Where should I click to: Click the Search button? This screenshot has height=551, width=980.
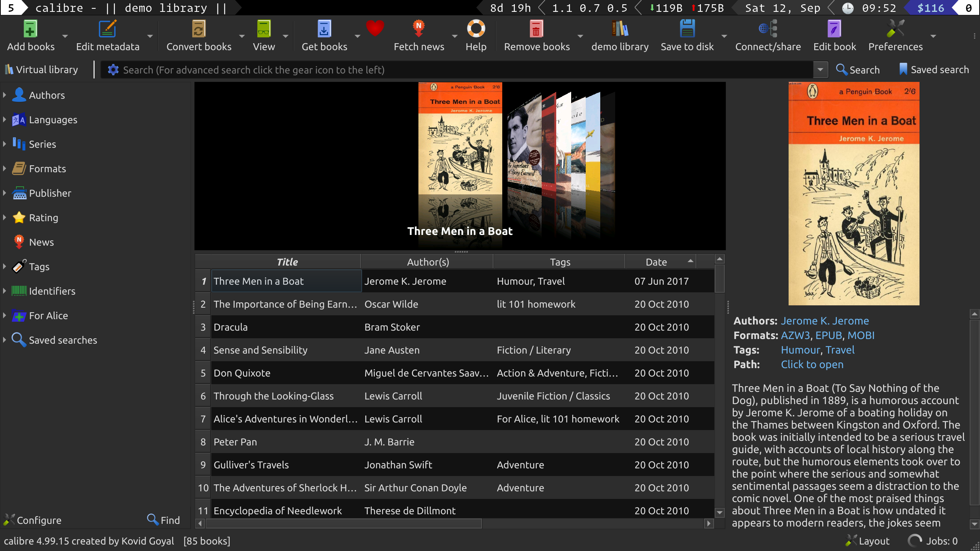[858, 70]
